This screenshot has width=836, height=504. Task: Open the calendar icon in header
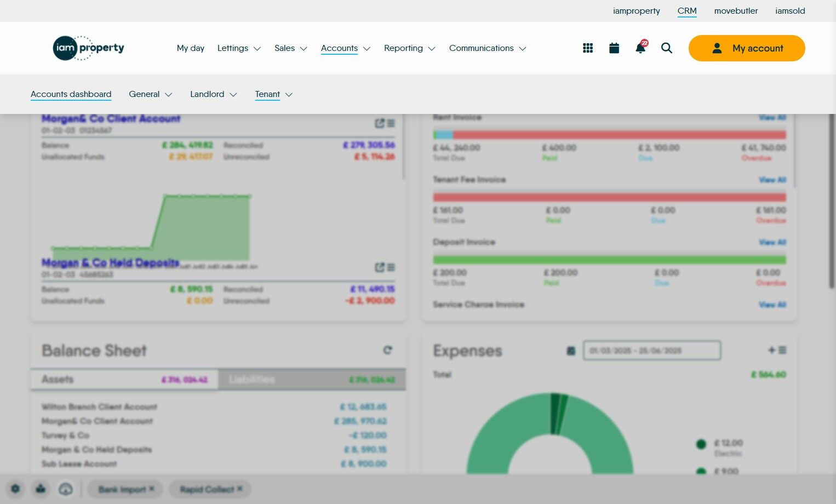click(614, 48)
